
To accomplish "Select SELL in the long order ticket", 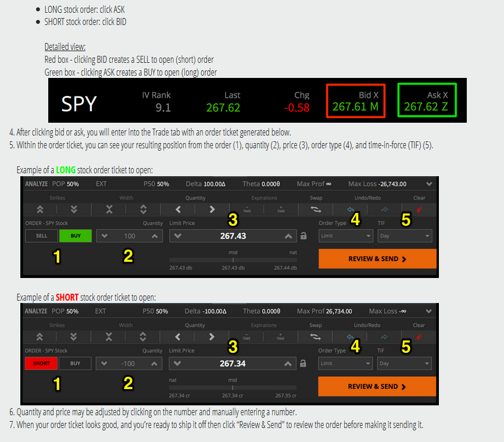I will 41,236.
